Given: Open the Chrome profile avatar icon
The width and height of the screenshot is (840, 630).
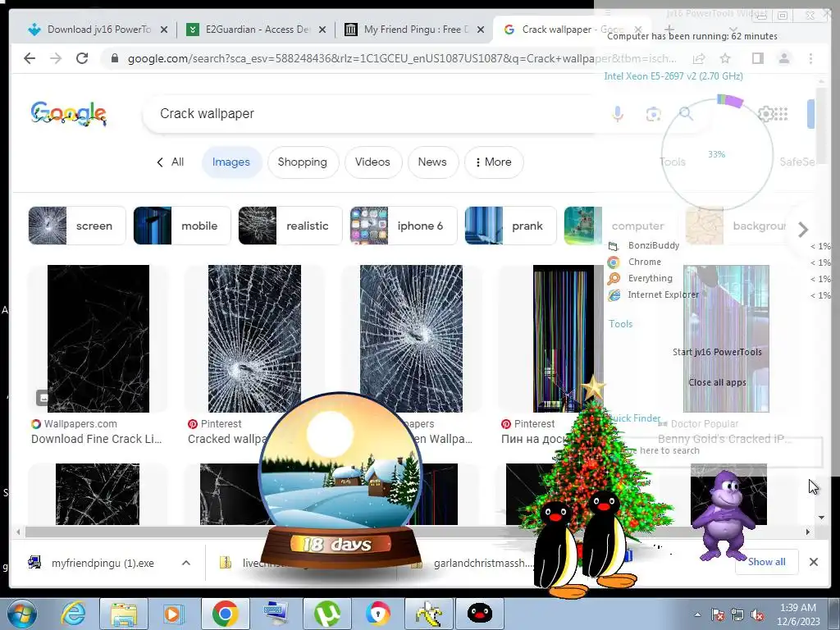Looking at the screenshot, I should [783, 58].
